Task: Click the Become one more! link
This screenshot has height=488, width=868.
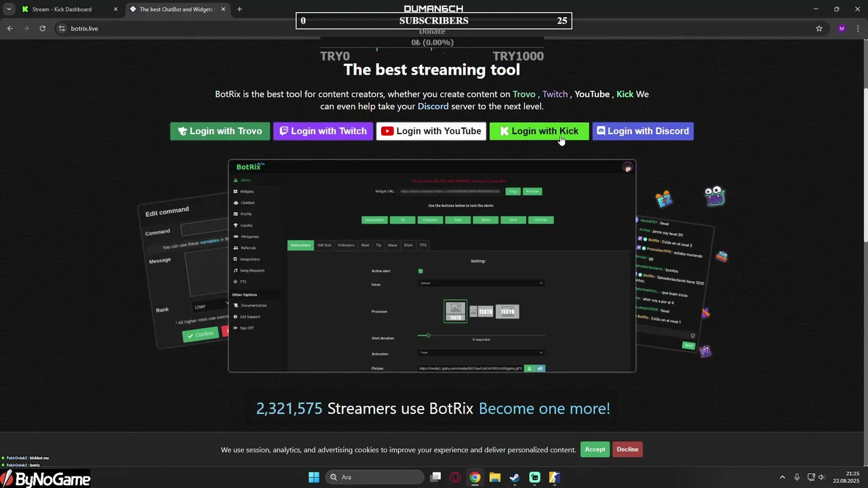Action: click(545, 409)
